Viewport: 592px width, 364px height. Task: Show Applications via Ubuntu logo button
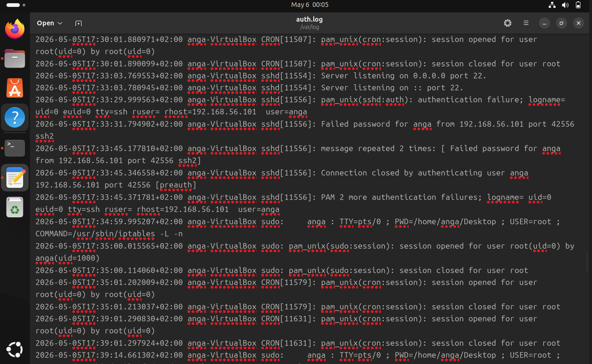click(15, 349)
